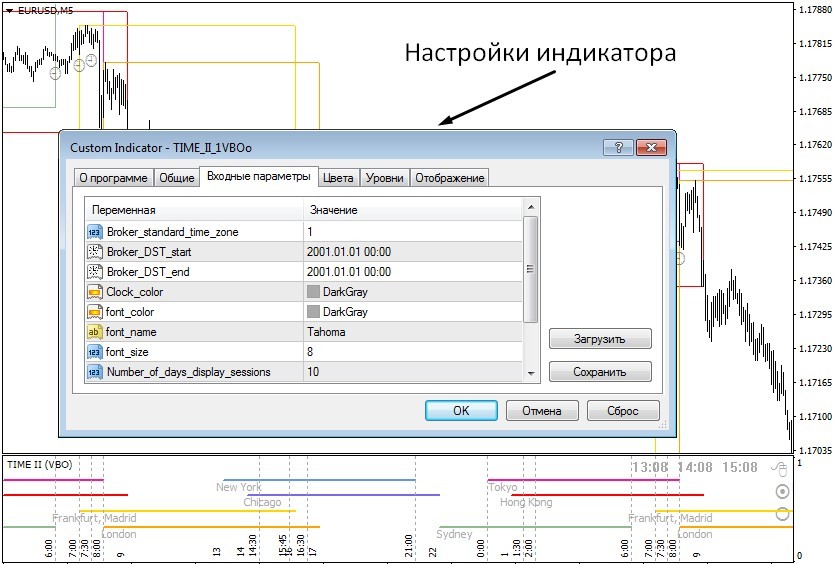Click the 1.17555 price axis label

(816, 179)
